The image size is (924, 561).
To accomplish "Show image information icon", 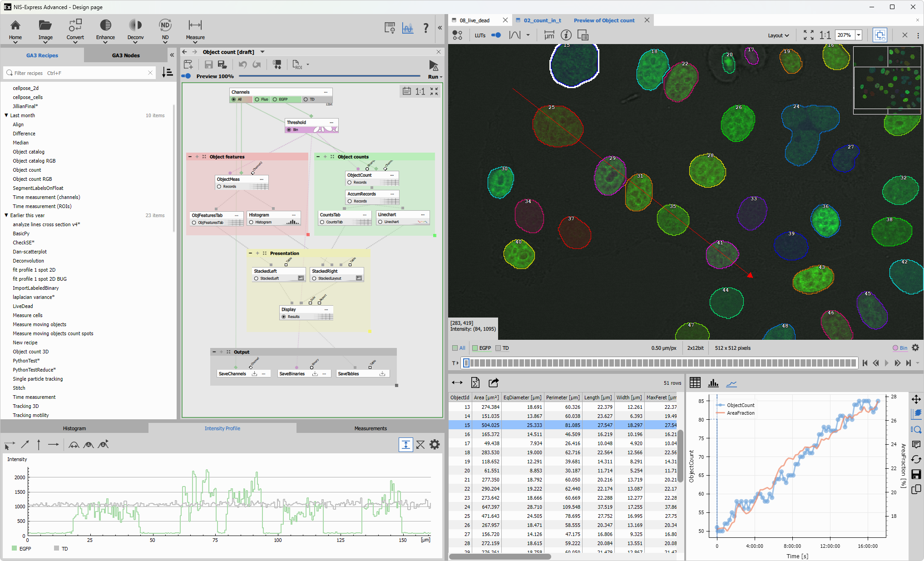I will pos(566,35).
